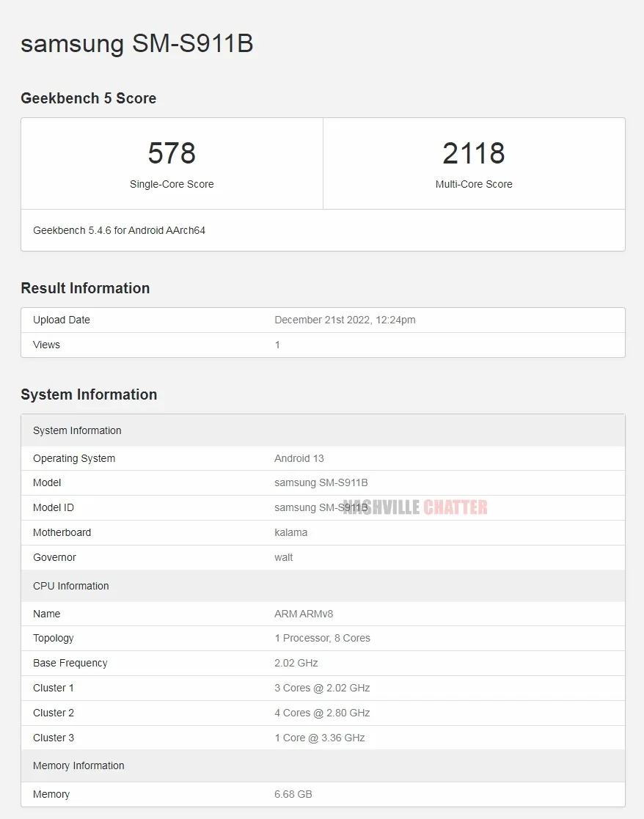Image resolution: width=644 pixels, height=819 pixels.
Task: Click the 'Multi-Core Score' label
Action: point(474,184)
